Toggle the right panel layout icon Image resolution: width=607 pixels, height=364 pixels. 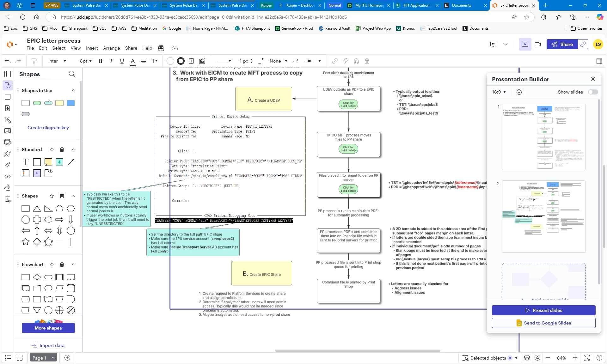tap(599, 61)
